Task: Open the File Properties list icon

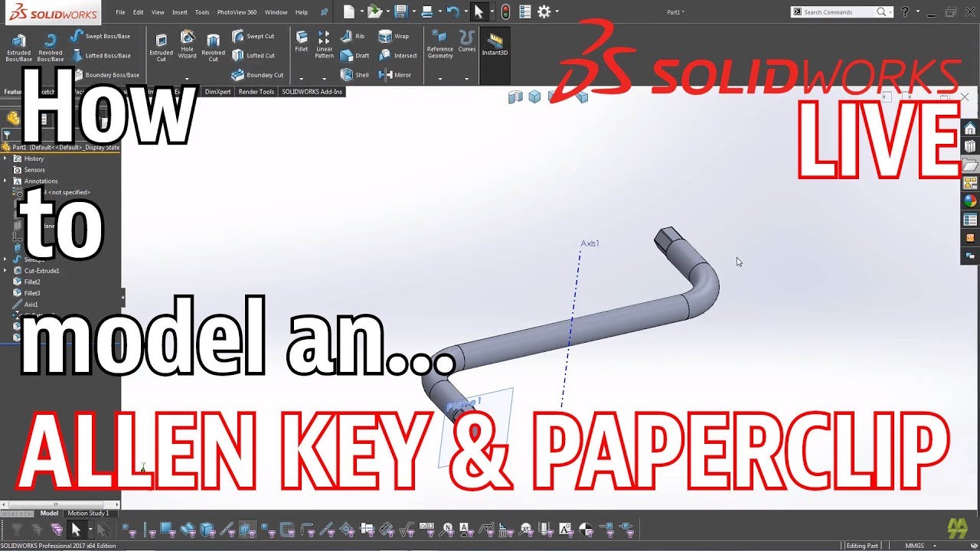Action: (x=525, y=11)
